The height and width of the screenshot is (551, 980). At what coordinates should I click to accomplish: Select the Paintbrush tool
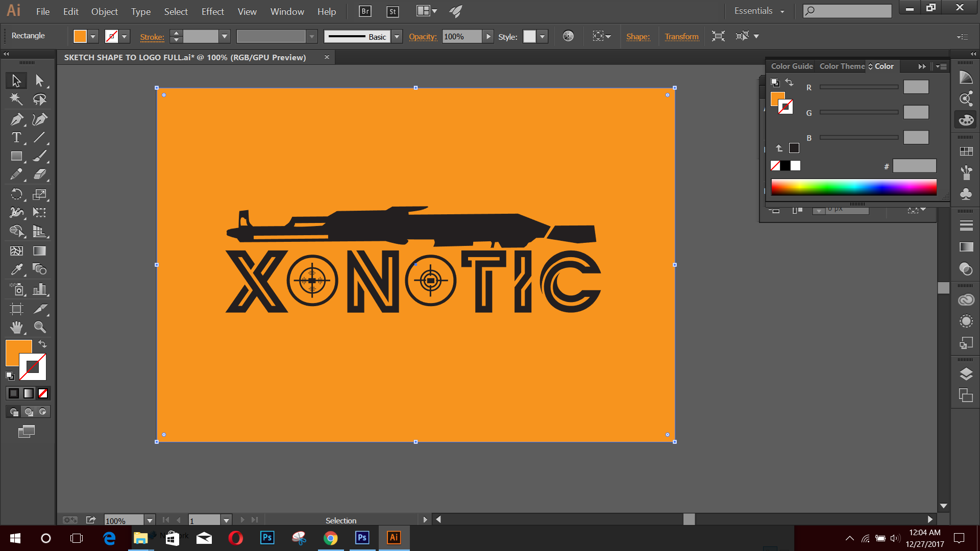(39, 156)
